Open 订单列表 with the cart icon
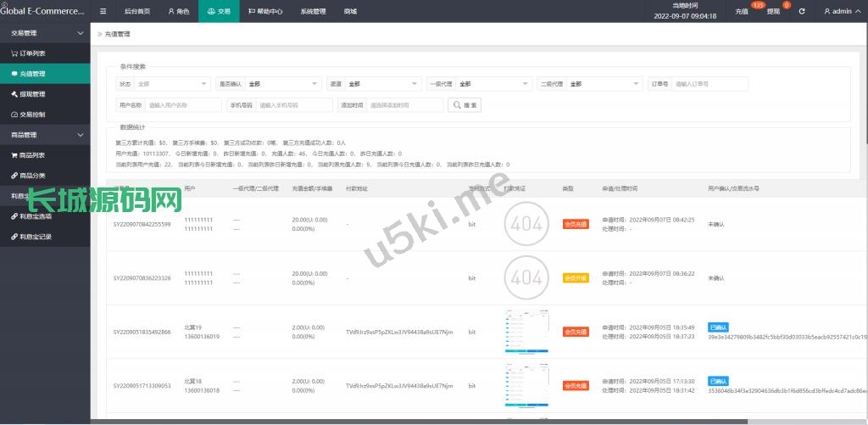 point(34,53)
